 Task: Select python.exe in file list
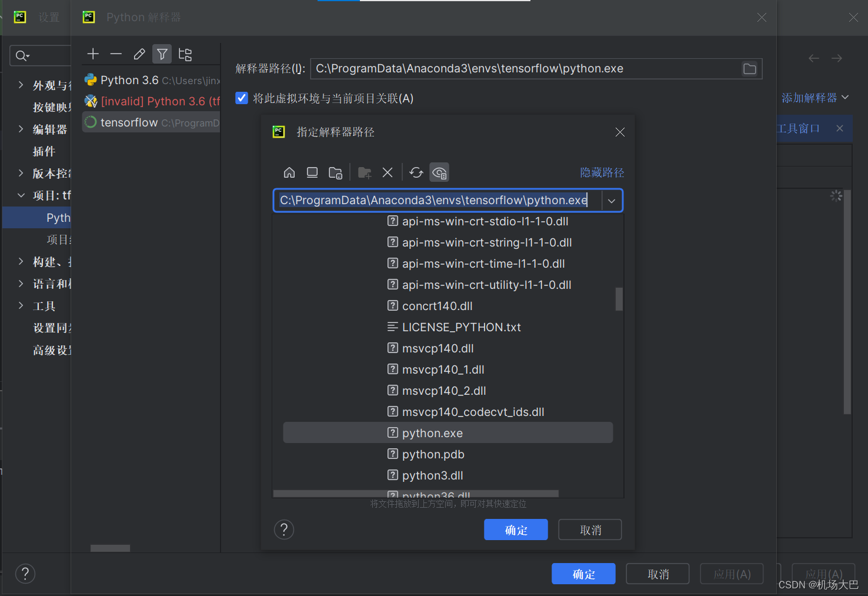448,433
